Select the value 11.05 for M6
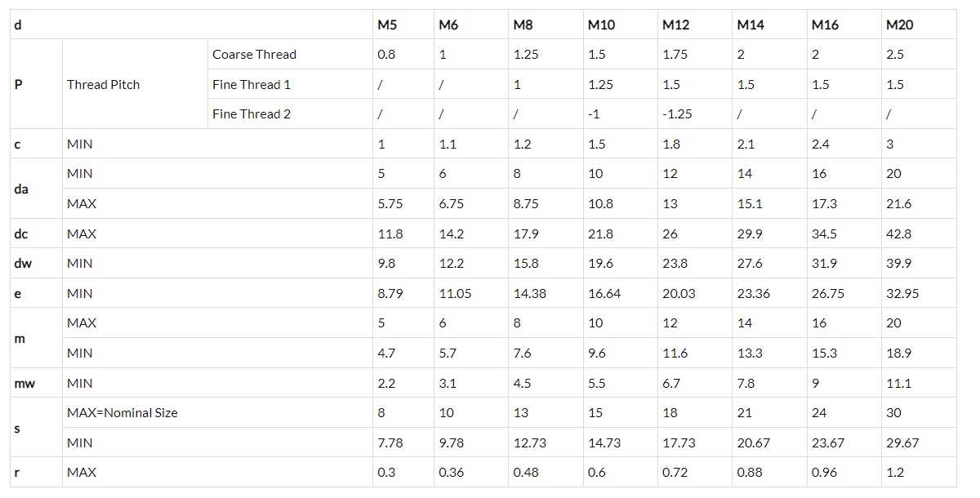The height and width of the screenshot is (498, 980). pyautogui.click(x=455, y=293)
